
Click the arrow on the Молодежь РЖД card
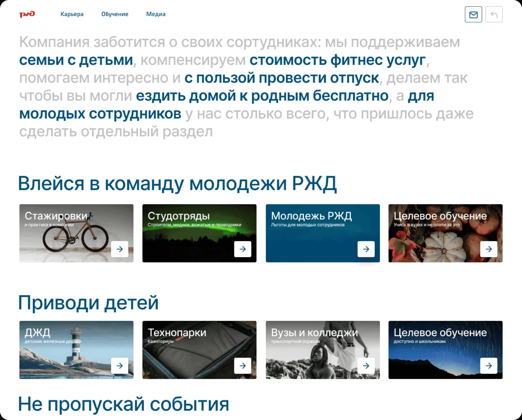(x=366, y=249)
